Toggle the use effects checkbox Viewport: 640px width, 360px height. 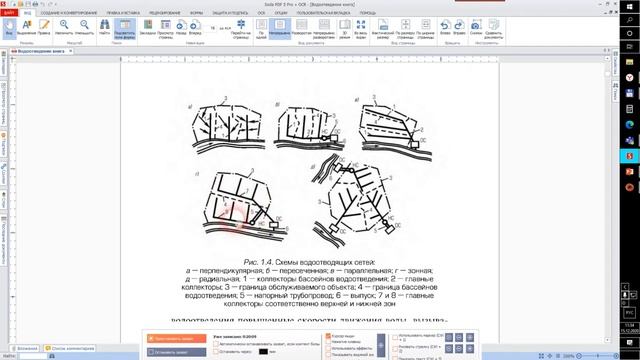pyautogui.click(x=328, y=348)
